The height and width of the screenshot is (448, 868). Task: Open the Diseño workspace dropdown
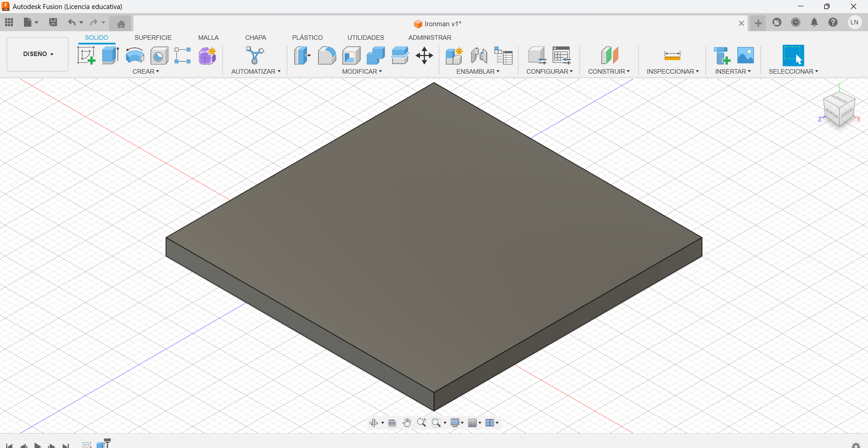pyautogui.click(x=38, y=54)
